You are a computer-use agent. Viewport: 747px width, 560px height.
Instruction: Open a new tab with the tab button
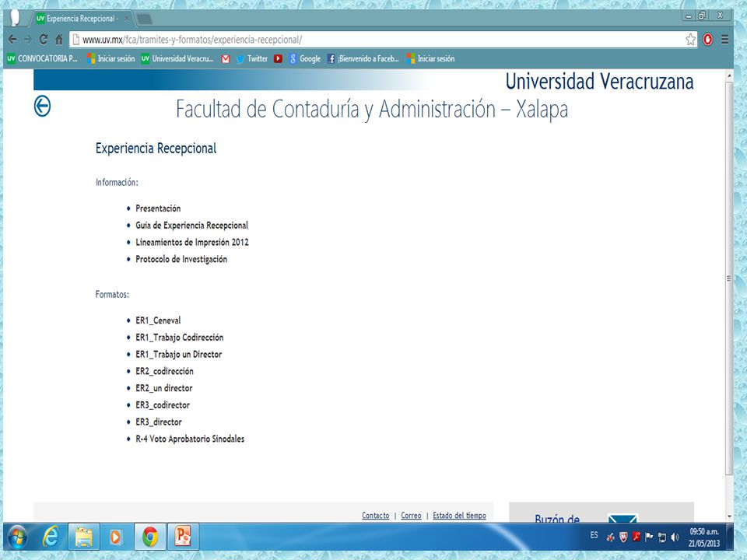tap(144, 19)
